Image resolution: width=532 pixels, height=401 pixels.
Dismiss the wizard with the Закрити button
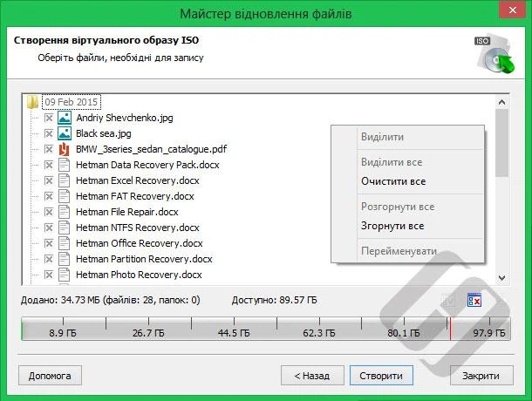(481, 376)
